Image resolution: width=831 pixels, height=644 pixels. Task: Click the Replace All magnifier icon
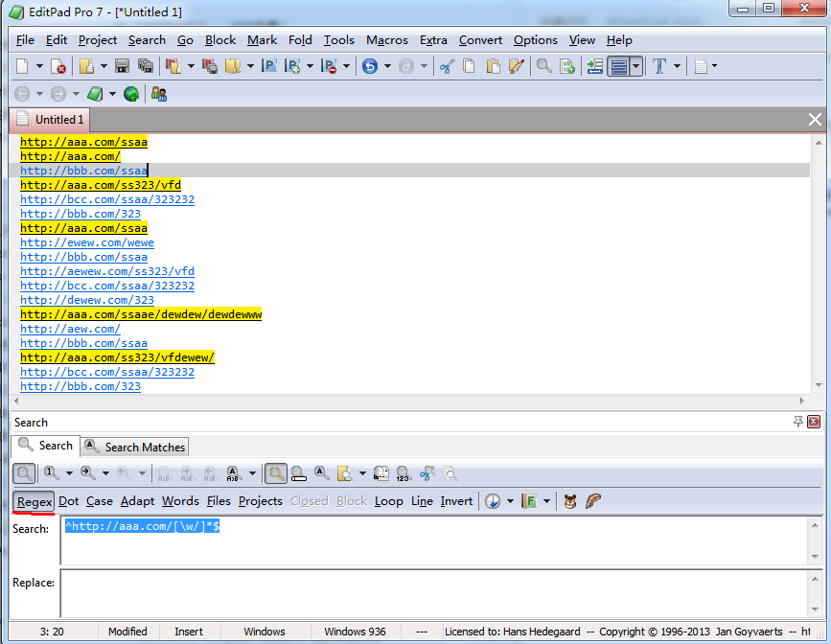point(234,472)
